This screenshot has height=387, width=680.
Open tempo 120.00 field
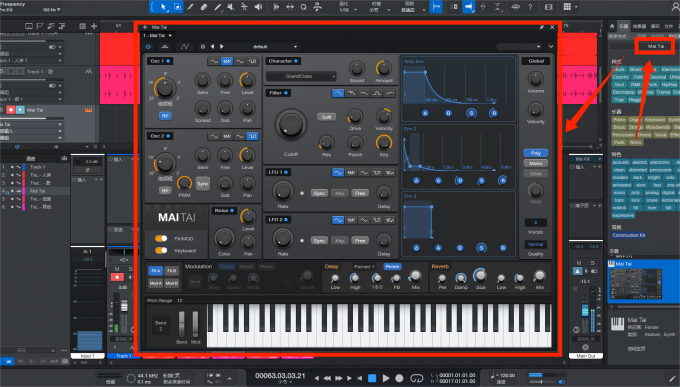[x=506, y=376]
